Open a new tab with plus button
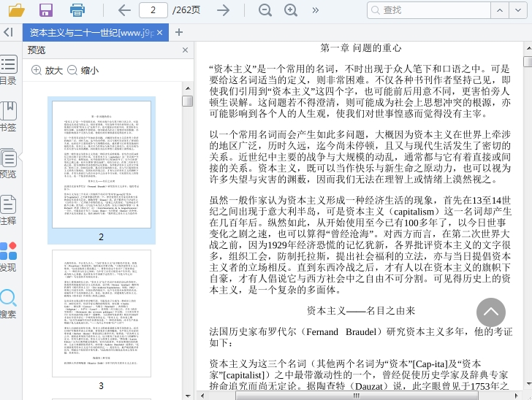Screen dimensions: 532x400 pos(179,32)
